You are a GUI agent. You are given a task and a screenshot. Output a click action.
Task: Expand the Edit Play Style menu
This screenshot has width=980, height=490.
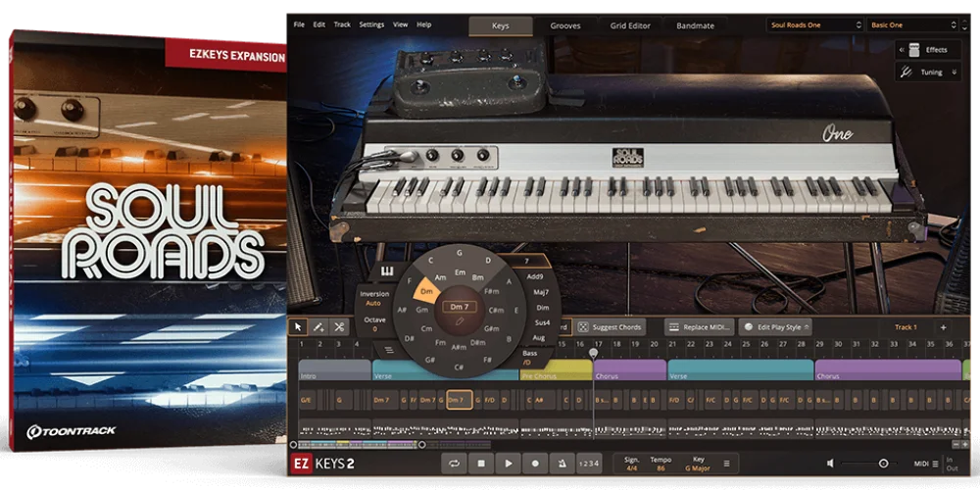[x=776, y=327]
